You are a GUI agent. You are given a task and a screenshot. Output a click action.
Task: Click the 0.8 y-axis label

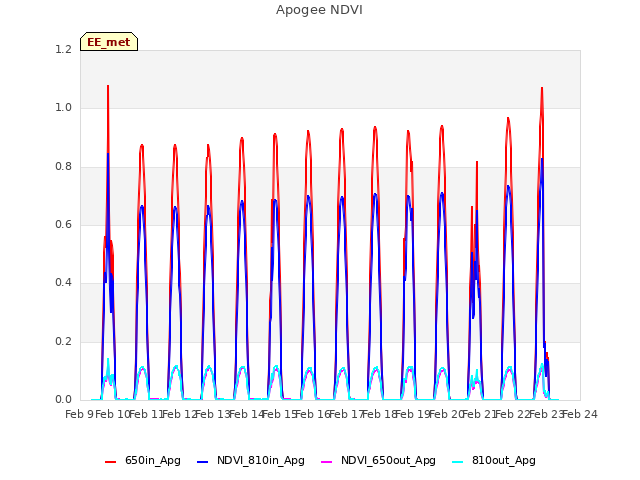[x=63, y=167]
